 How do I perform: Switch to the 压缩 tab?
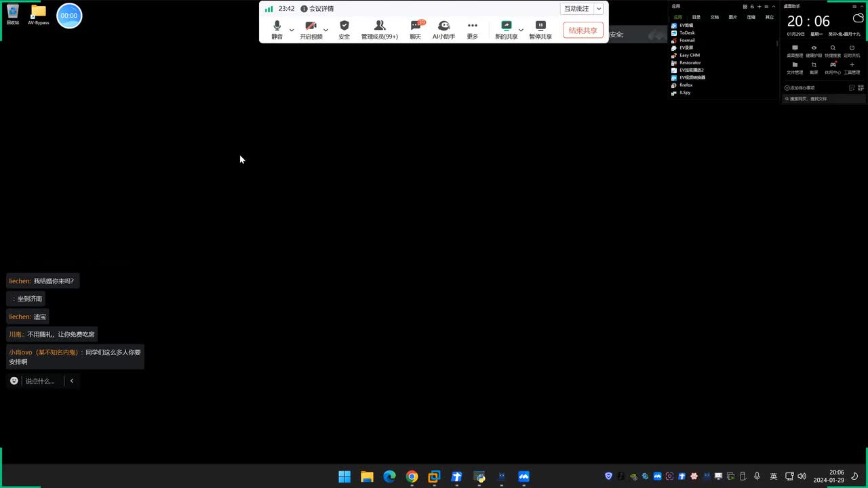(751, 17)
